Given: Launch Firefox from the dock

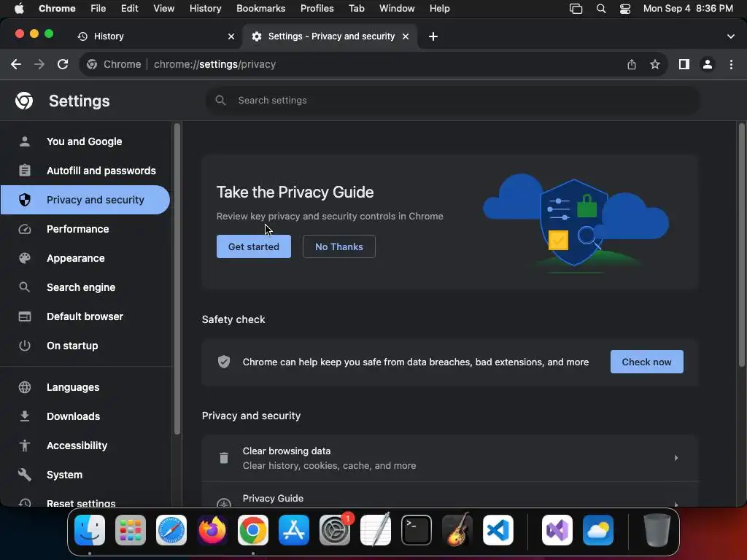Looking at the screenshot, I should (x=212, y=530).
